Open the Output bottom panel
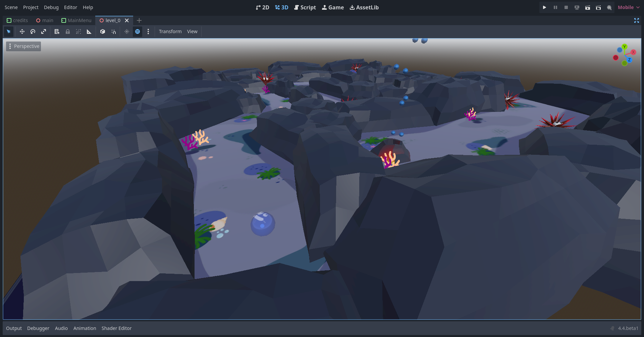644x337 pixels. [14, 328]
